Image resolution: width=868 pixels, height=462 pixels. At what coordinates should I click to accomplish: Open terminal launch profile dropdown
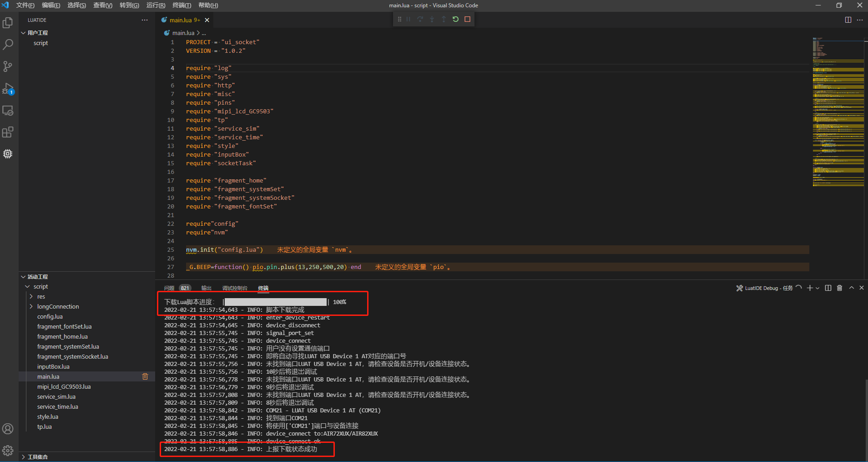click(x=818, y=288)
